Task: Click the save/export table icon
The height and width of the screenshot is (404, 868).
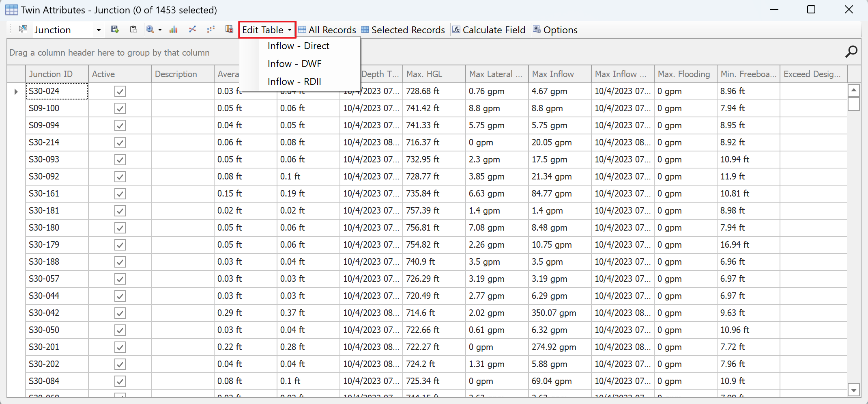Action: [115, 29]
